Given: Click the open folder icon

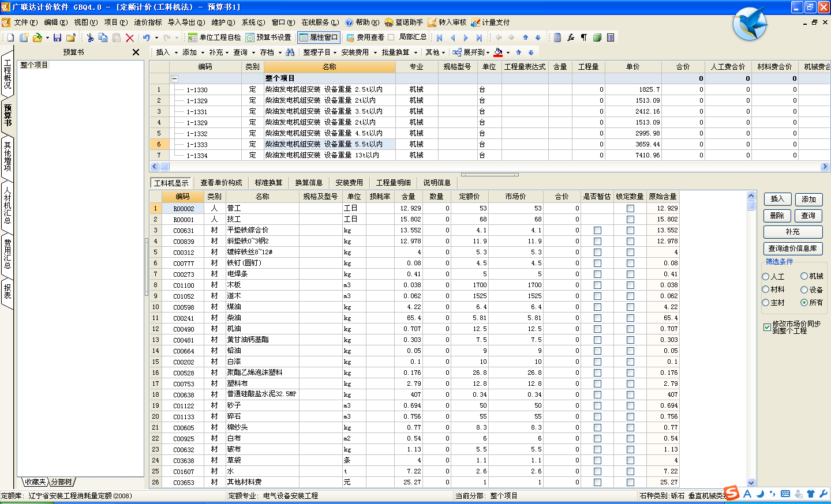Looking at the screenshot, I should (x=38, y=37).
